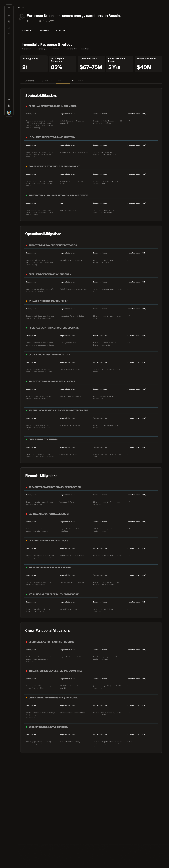This screenshot has height=868, width=169.
Task: Select the Mitigation tab
Action: coord(60,30)
